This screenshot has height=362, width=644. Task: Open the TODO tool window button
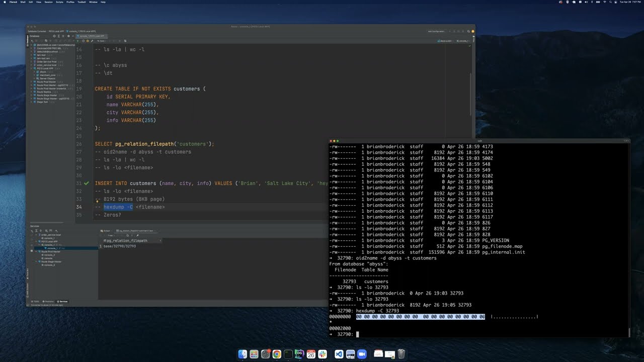click(35, 302)
